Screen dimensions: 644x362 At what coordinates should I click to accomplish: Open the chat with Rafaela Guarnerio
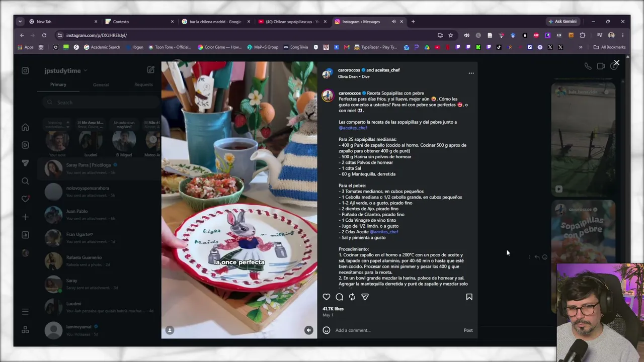99,260
